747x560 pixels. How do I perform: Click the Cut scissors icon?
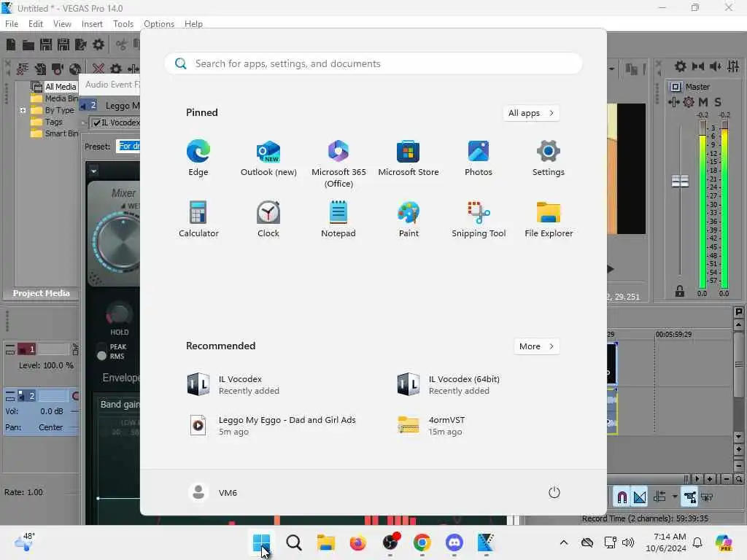click(x=122, y=44)
